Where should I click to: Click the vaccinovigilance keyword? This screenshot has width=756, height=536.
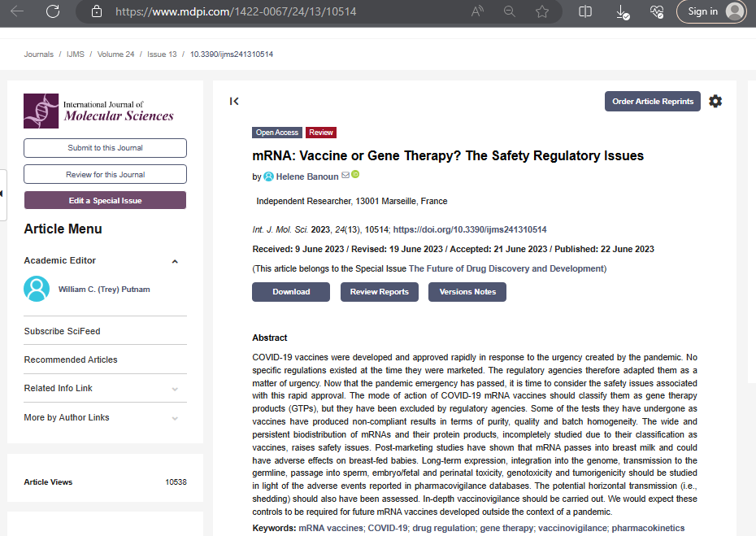[x=572, y=529]
